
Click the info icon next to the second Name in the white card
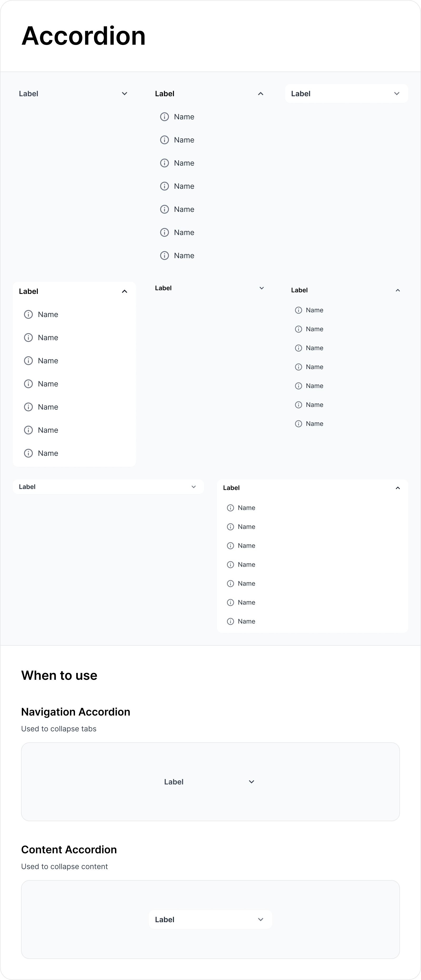coord(28,338)
